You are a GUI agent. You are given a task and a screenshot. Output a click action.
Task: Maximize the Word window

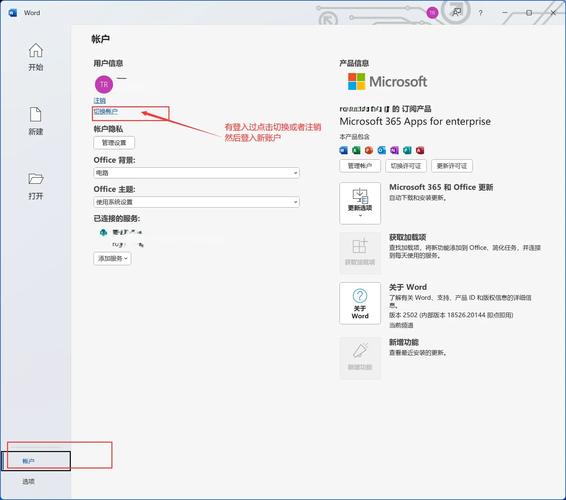pos(529,13)
